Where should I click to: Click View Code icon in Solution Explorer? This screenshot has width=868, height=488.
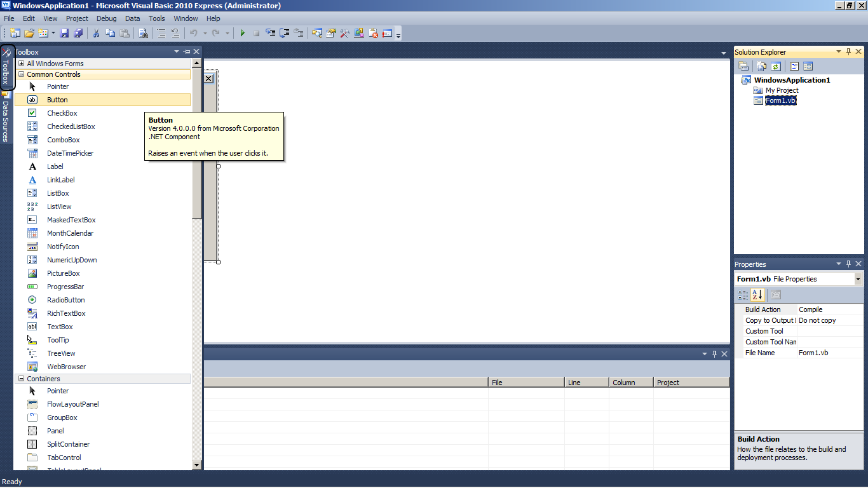(x=794, y=66)
